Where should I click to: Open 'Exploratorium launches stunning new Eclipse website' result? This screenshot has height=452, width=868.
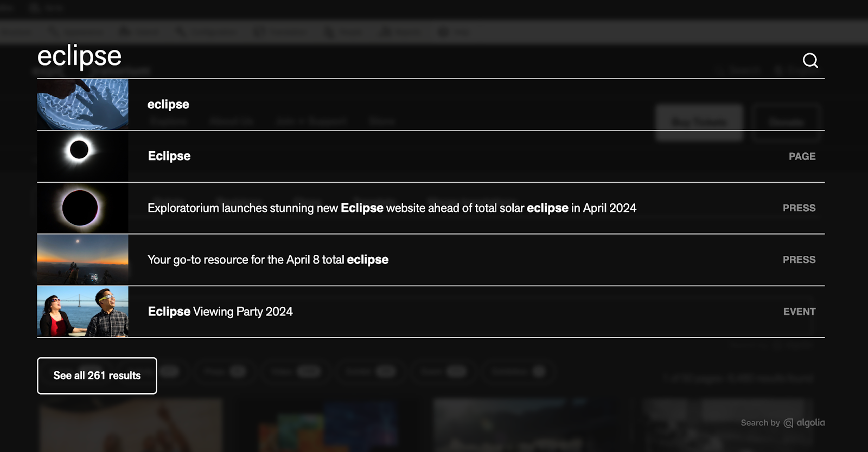point(431,208)
